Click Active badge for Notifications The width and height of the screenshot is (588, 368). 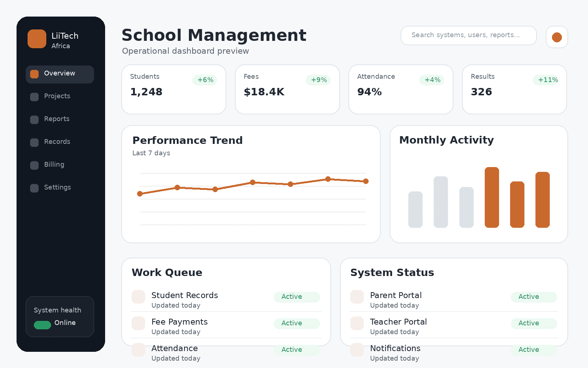(x=534, y=350)
